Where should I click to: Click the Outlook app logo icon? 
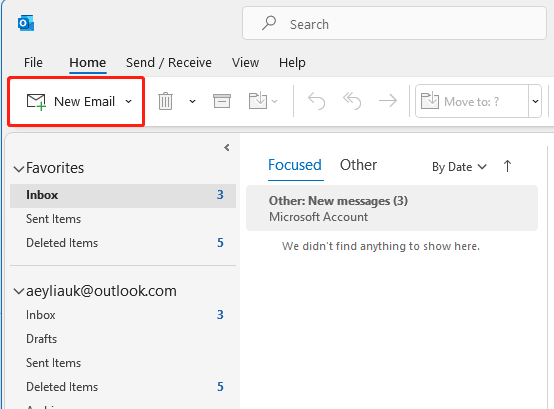pos(26,23)
